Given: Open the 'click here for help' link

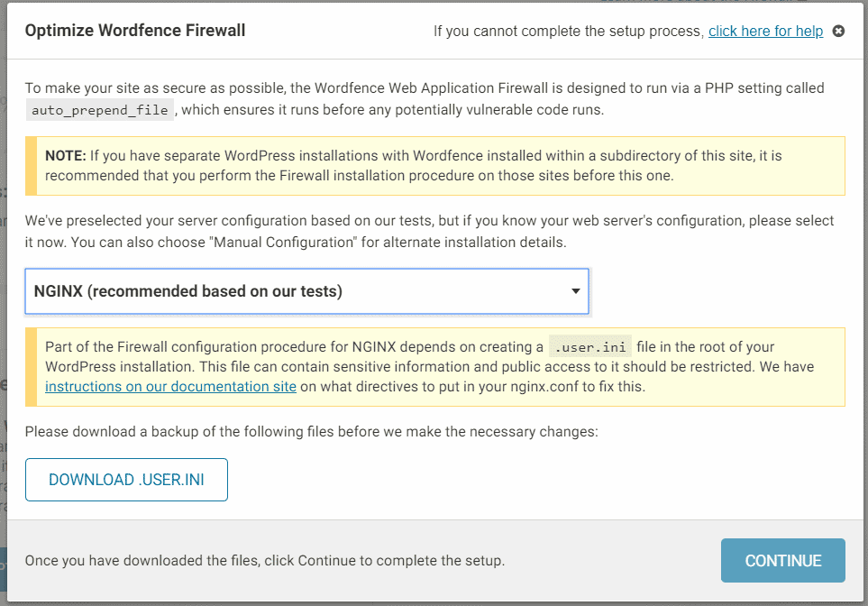Looking at the screenshot, I should point(765,31).
